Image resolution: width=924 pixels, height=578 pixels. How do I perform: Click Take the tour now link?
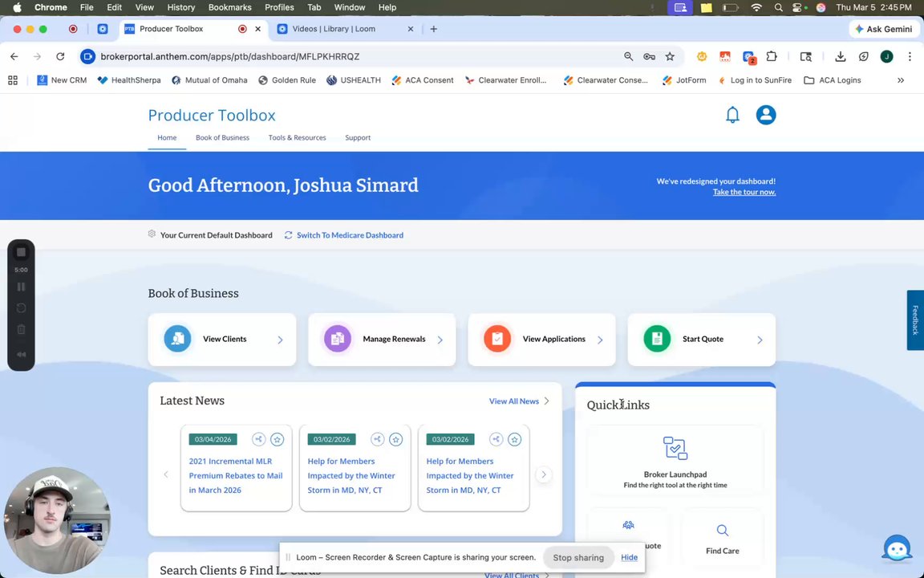pyautogui.click(x=744, y=192)
